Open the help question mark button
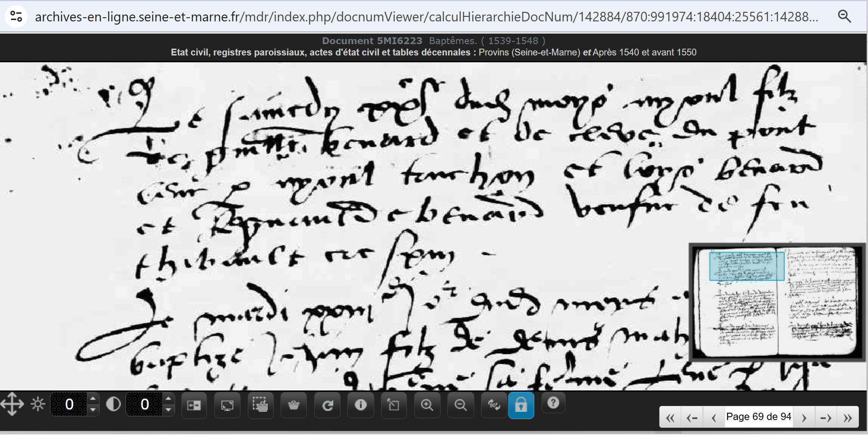Image resolution: width=868 pixels, height=435 pixels. click(x=553, y=403)
